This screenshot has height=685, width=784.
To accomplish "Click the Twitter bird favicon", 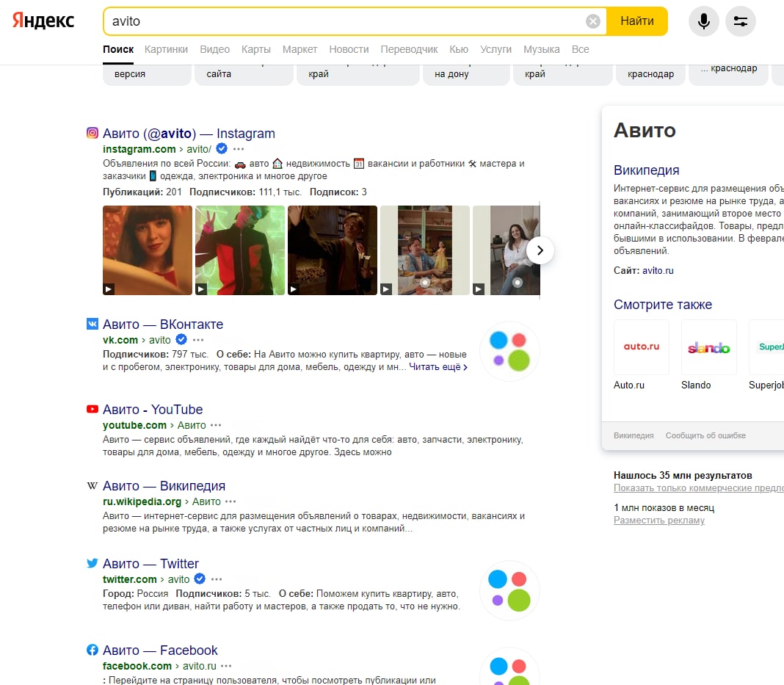I will [92, 563].
